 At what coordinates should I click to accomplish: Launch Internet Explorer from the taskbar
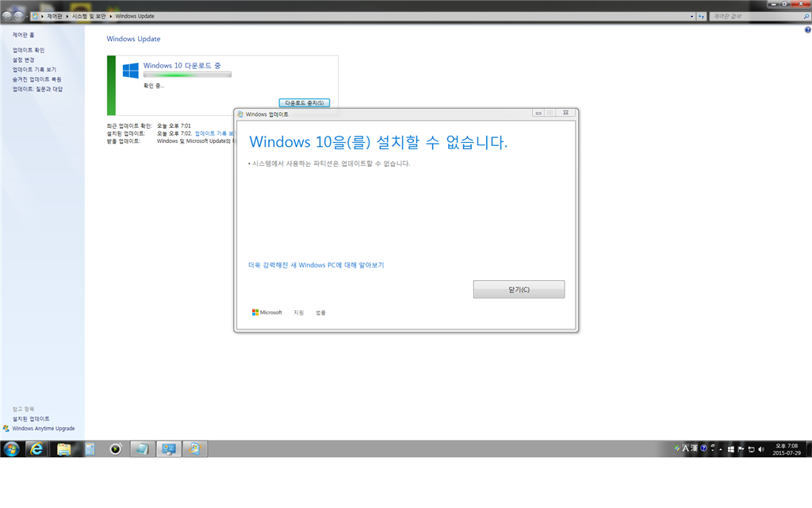point(36,449)
